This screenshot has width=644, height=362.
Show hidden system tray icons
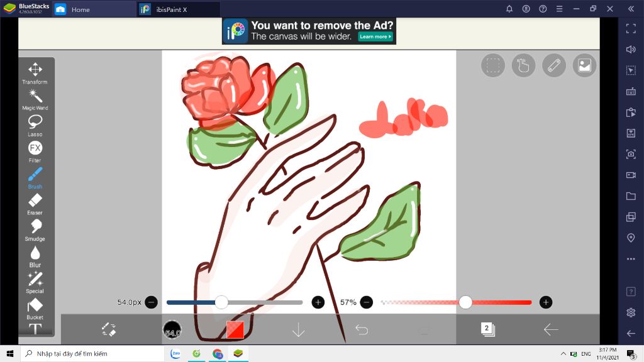(x=563, y=354)
